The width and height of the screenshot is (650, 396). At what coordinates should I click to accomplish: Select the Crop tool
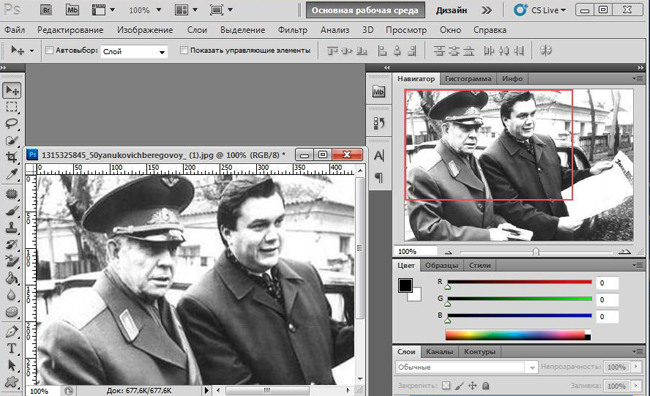pos(12,157)
